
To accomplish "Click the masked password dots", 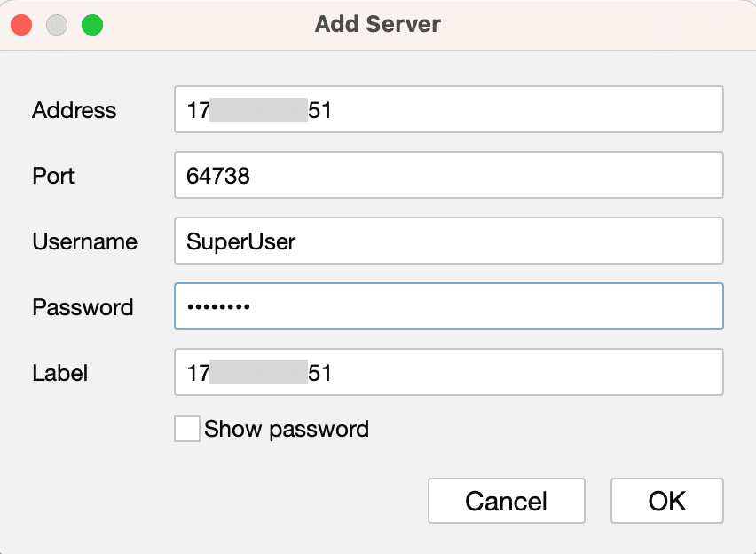I will coord(217,306).
